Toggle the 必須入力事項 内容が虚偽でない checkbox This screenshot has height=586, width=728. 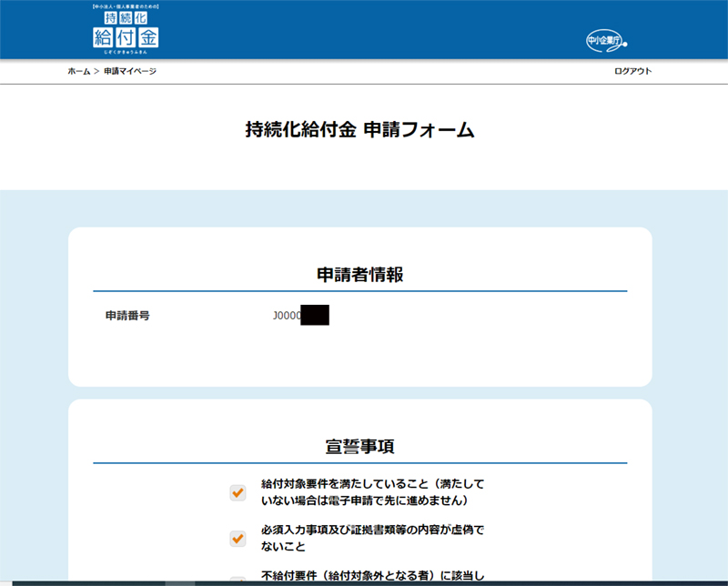tap(238, 539)
